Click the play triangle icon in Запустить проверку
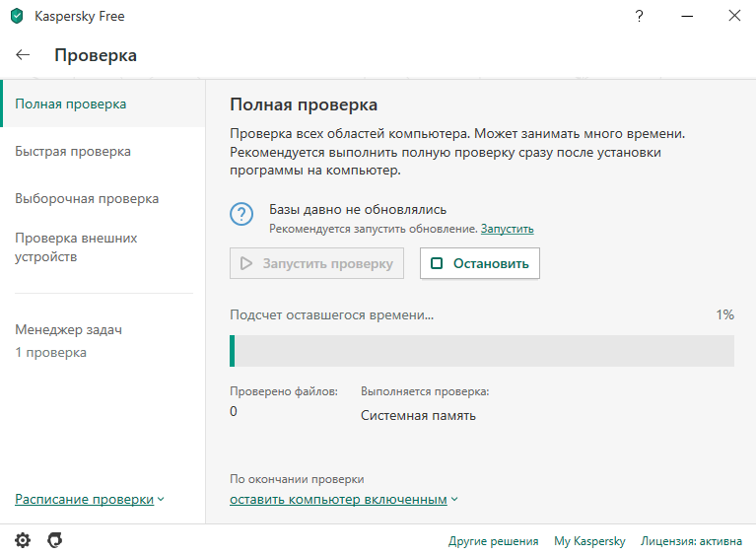This screenshot has height=555, width=756. click(x=245, y=263)
